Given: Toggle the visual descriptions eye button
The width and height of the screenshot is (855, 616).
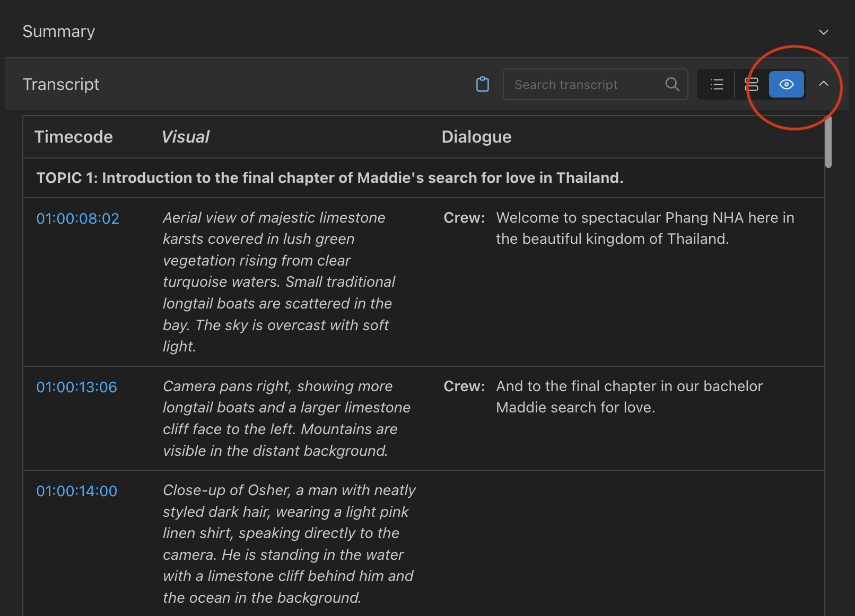Looking at the screenshot, I should tap(786, 84).
